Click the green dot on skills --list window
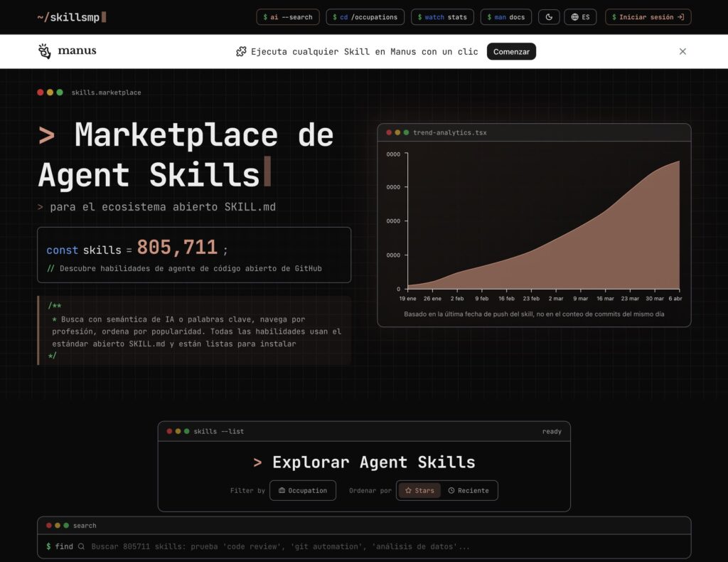The width and height of the screenshot is (728, 562). click(186, 431)
